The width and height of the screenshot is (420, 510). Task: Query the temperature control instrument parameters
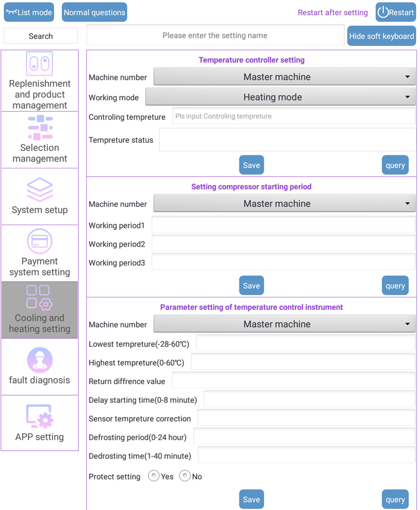coord(395,499)
